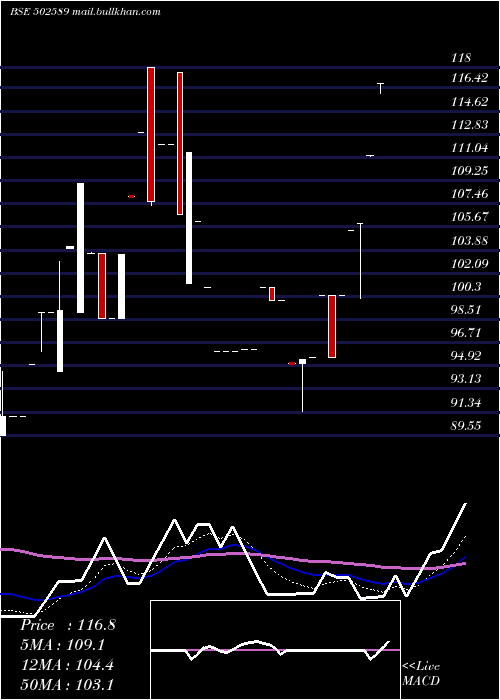
Task: Click the 118 price axis label
Action: click(461, 58)
